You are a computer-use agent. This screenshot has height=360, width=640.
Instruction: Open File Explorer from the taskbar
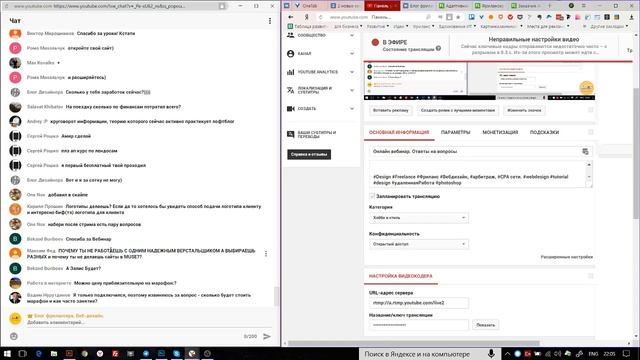pyautogui.click(x=54, y=353)
